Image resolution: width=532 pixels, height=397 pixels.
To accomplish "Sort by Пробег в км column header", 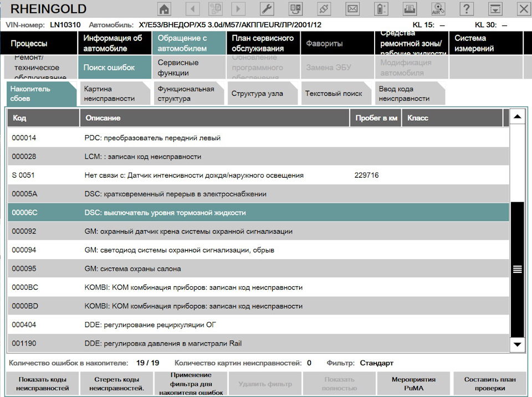I will (x=376, y=118).
